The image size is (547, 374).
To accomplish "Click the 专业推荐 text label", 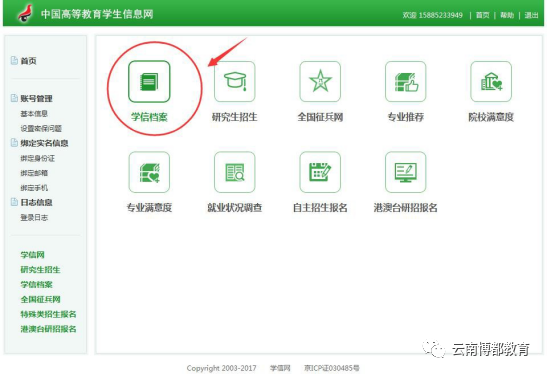I will tap(406, 117).
